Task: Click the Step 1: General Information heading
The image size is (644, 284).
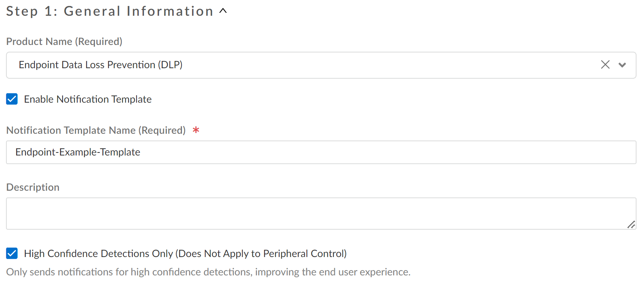Action: tap(110, 11)
